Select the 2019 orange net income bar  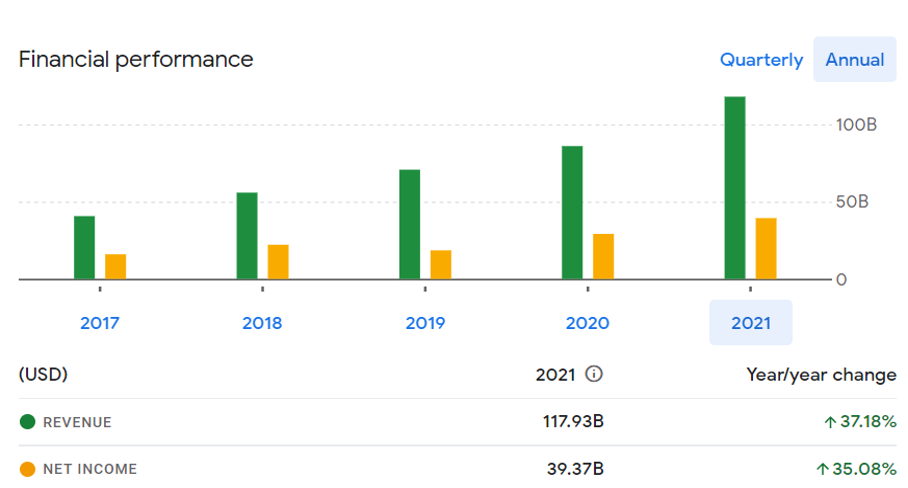tap(441, 265)
